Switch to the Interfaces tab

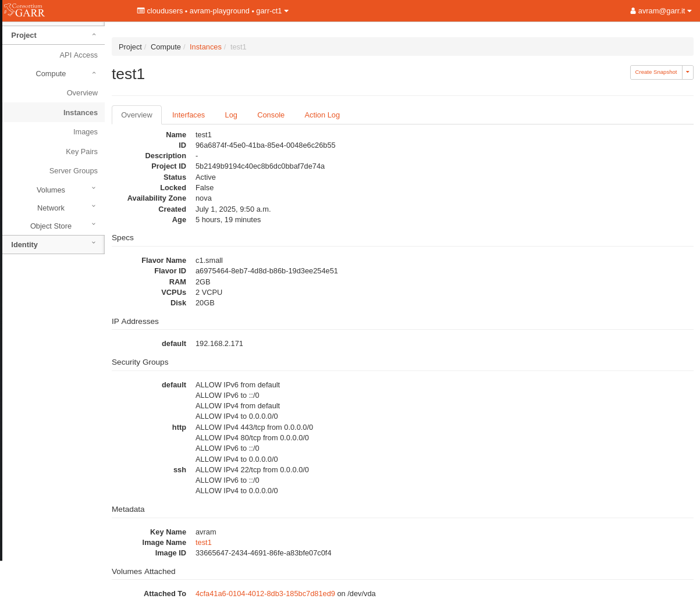[x=189, y=115]
